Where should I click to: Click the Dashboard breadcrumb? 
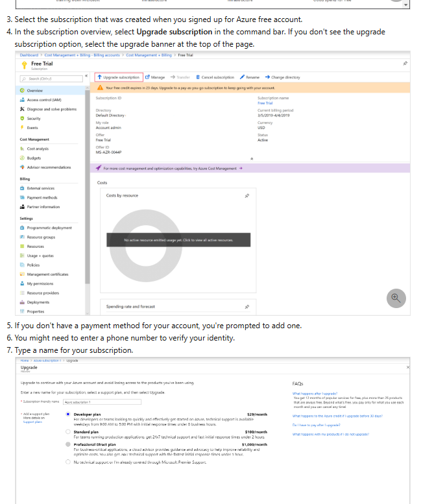click(29, 55)
